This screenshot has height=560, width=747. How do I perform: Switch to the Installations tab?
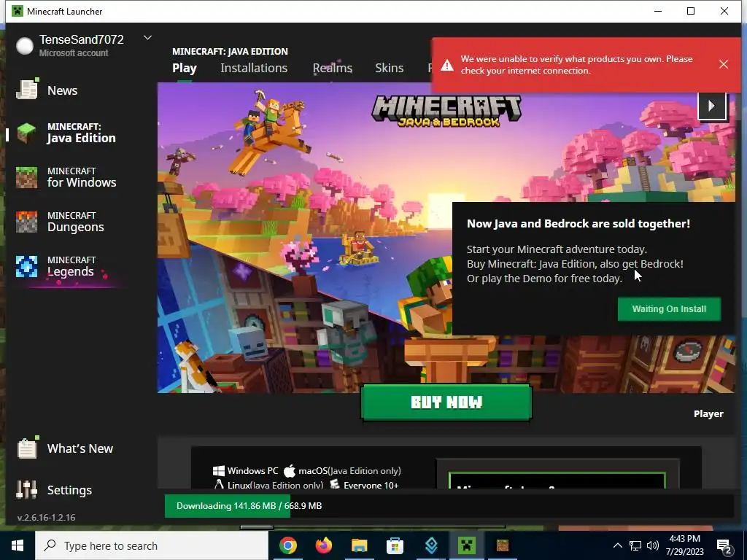[x=254, y=68]
